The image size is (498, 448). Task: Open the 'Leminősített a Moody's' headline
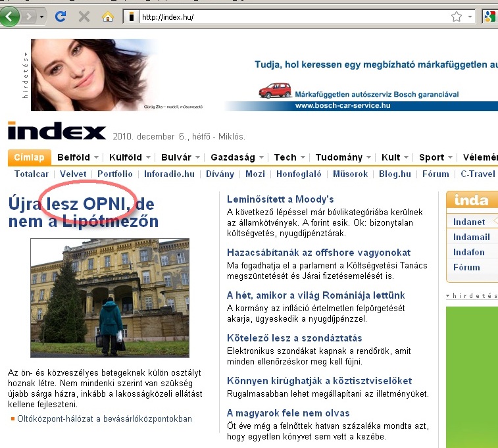click(x=280, y=199)
